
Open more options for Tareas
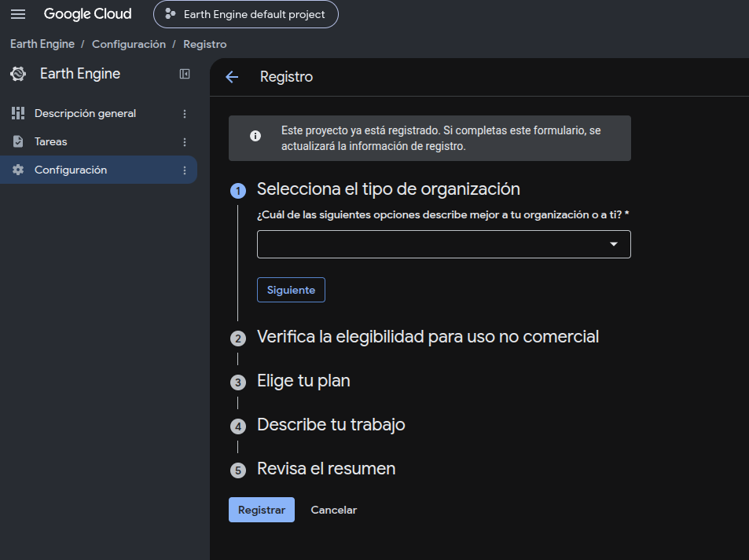click(185, 142)
